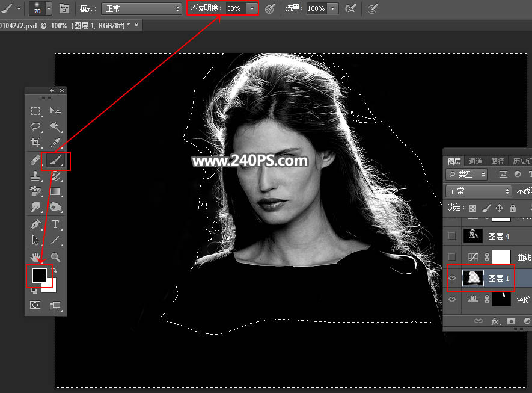
Task: Open the layer blend mode 正常 dropdown
Action: pos(479,191)
